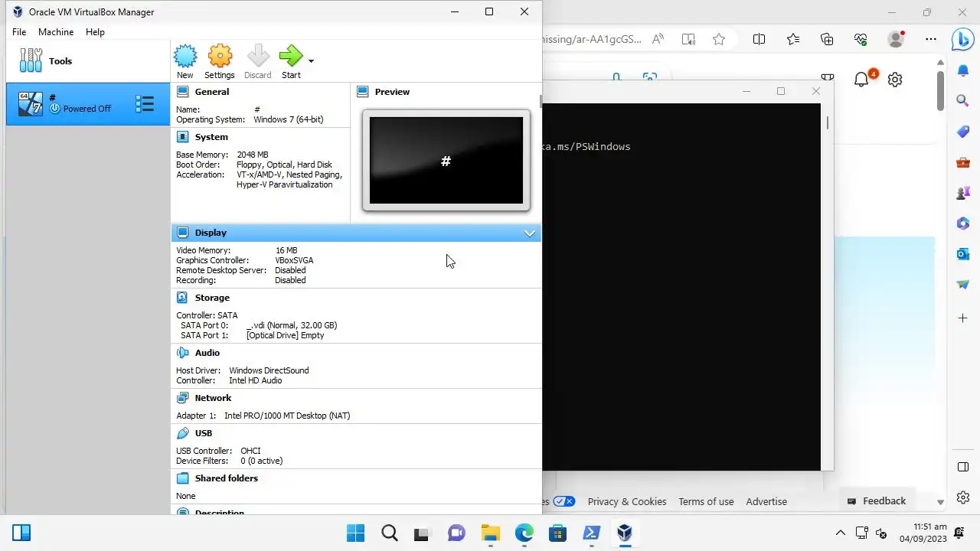Open the Storage section header

click(x=212, y=298)
